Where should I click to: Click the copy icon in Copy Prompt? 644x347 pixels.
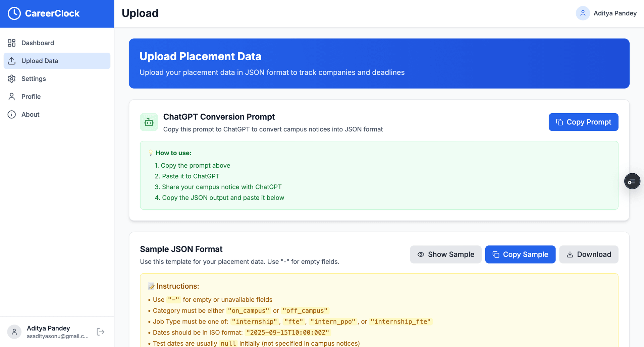[x=559, y=122]
